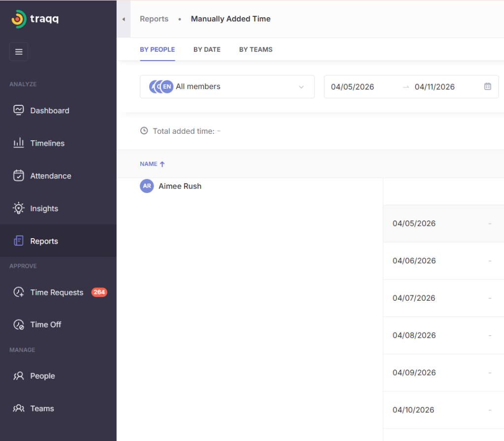Screen dimensions: 504x441
Task: Switch to the BY TEAMS tab
Action: (x=255, y=50)
